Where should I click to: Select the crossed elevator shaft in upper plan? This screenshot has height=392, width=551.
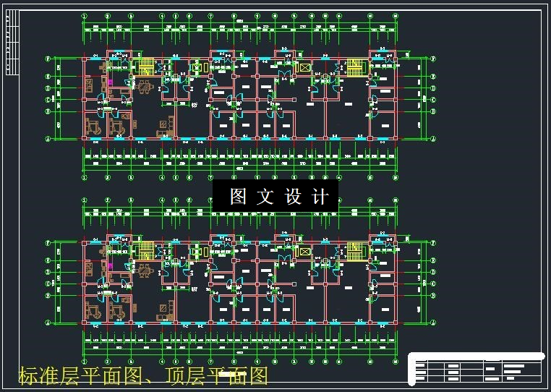pyautogui.click(x=304, y=67)
